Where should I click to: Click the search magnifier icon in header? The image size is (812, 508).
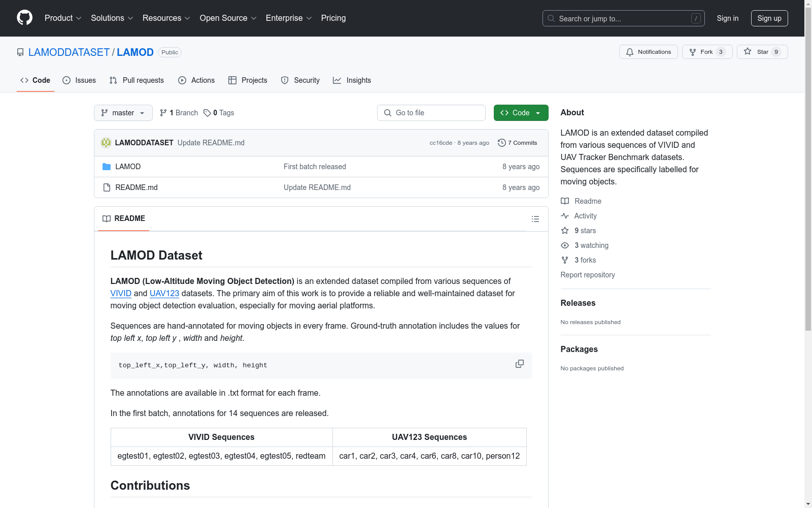point(551,18)
